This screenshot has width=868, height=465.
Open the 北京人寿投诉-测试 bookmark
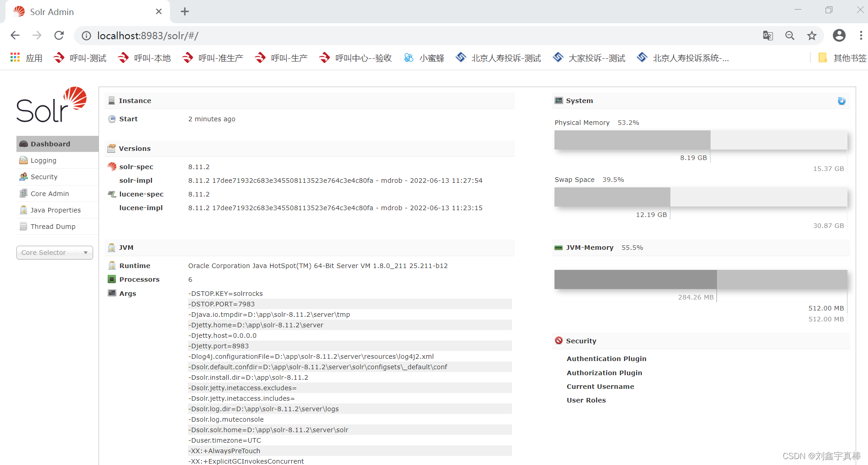(x=499, y=58)
